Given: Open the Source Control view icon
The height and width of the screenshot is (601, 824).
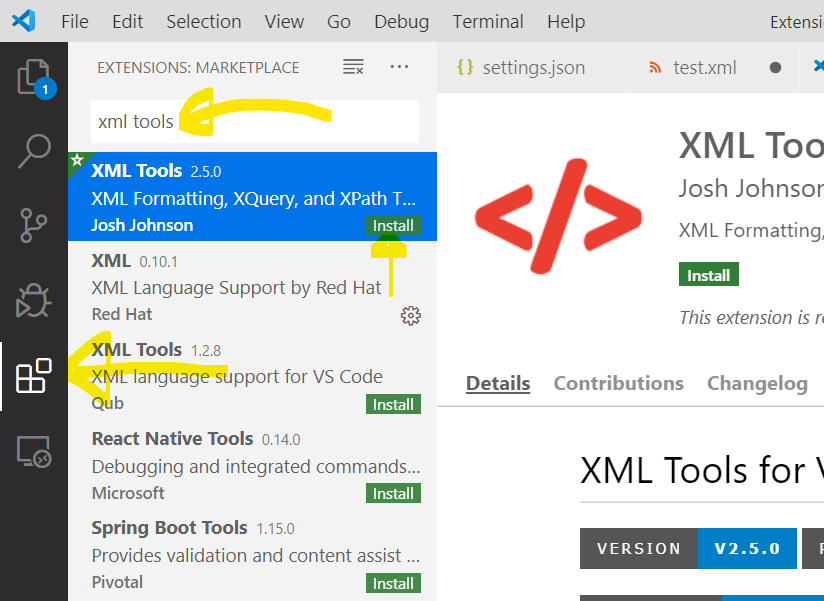Looking at the screenshot, I should (34, 225).
